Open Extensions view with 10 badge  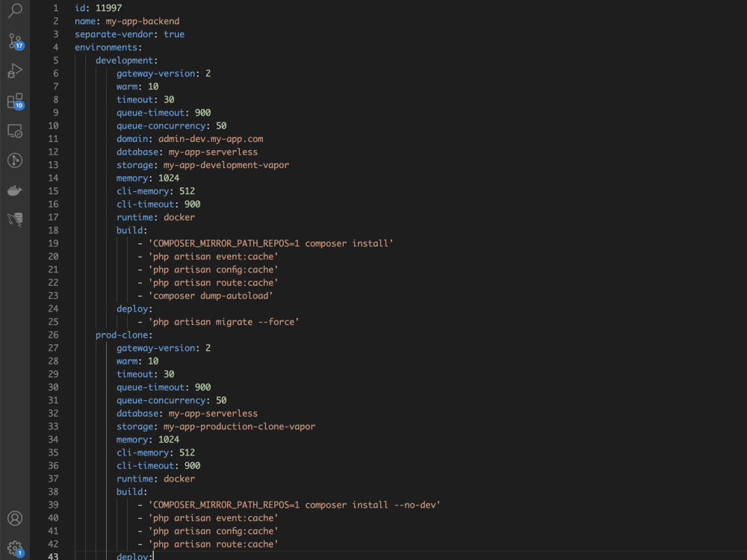pyautogui.click(x=15, y=101)
